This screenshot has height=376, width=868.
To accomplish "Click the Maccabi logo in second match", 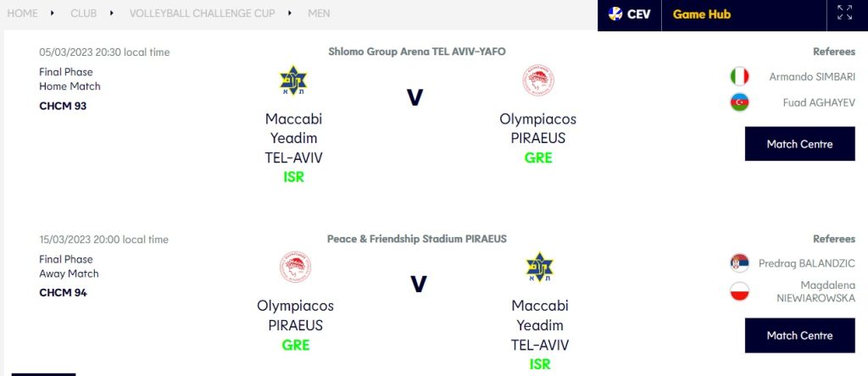I will [x=539, y=268].
